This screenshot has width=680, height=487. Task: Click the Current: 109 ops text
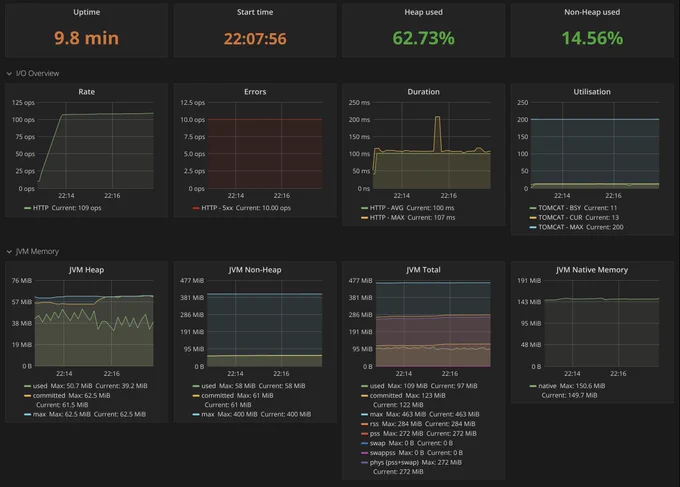76,208
